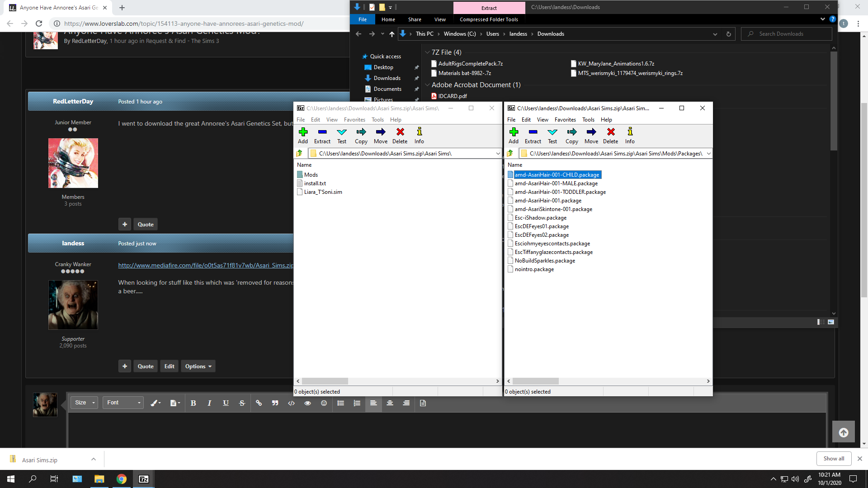Open the Windows Start menu

[x=11, y=479]
